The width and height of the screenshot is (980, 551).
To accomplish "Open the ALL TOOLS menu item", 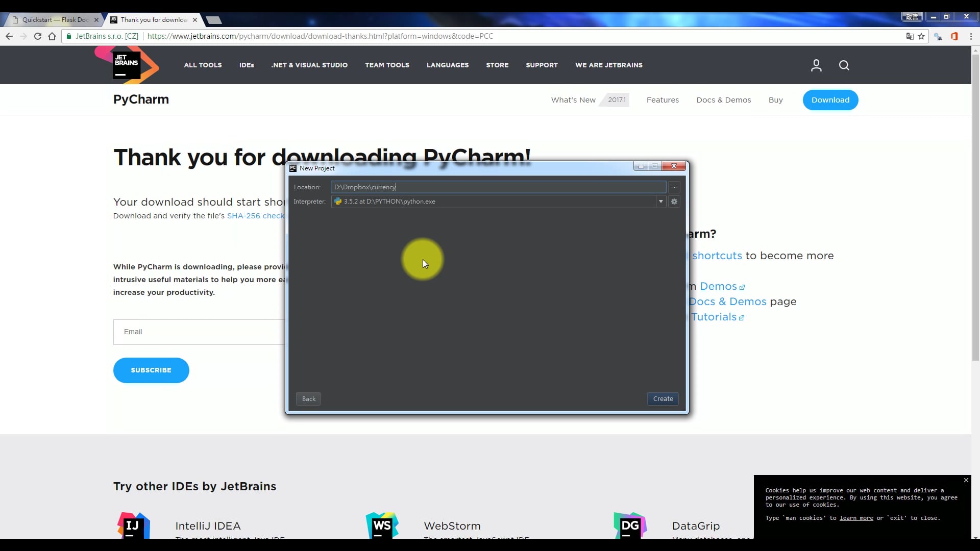I will pos(203,65).
